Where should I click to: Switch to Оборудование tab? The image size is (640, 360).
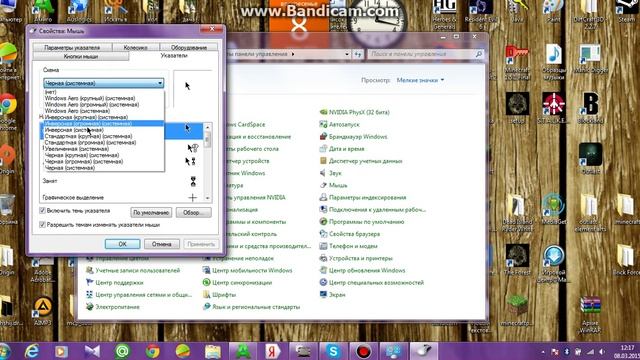[189, 47]
